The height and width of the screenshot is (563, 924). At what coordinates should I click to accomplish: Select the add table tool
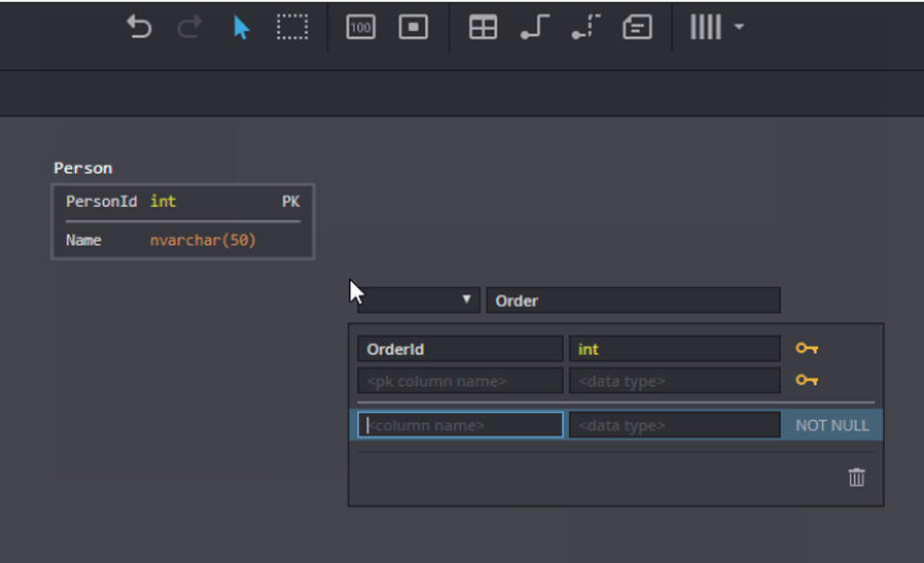click(x=482, y=28)
